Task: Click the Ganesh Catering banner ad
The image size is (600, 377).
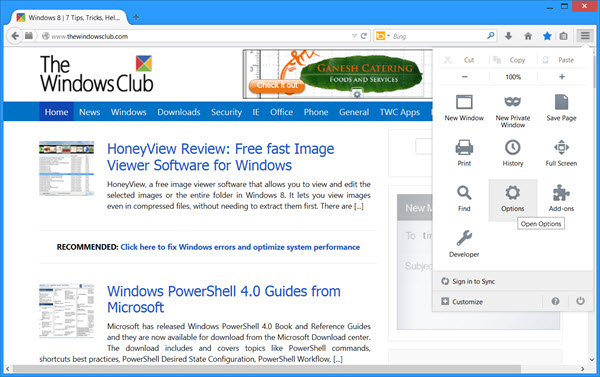Action: (337, 74)
